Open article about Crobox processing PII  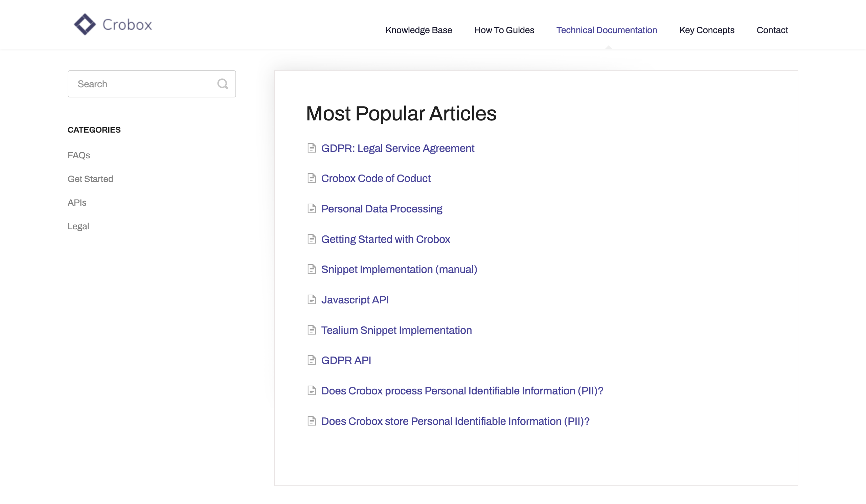(462, 391)
